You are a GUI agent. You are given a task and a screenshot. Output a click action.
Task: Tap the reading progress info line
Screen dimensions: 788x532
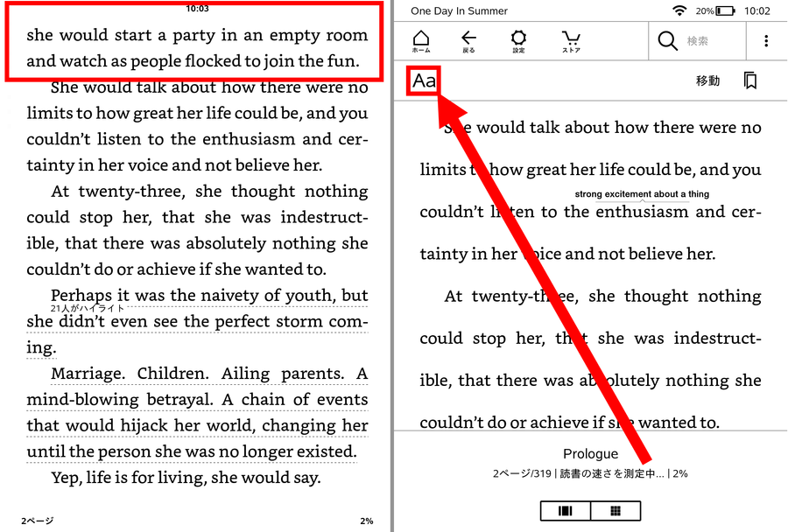click(x=590, y=473)
